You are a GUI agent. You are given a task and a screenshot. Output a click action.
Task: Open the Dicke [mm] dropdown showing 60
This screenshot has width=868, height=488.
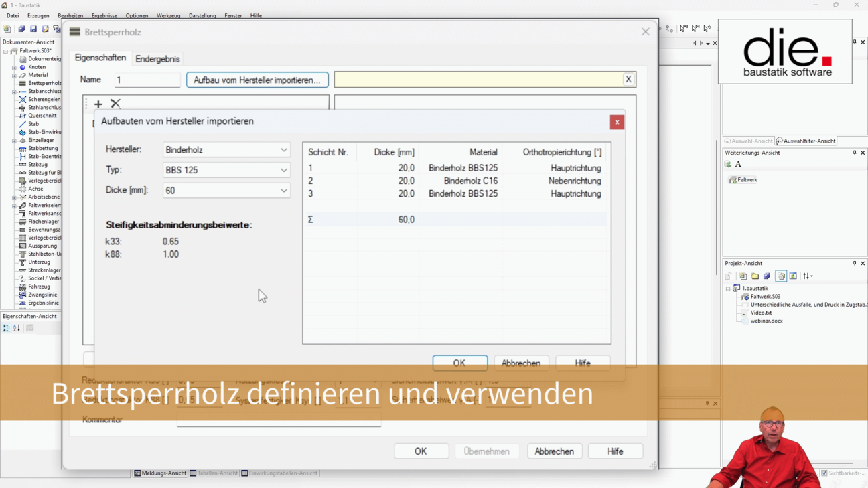coord(226,191)
